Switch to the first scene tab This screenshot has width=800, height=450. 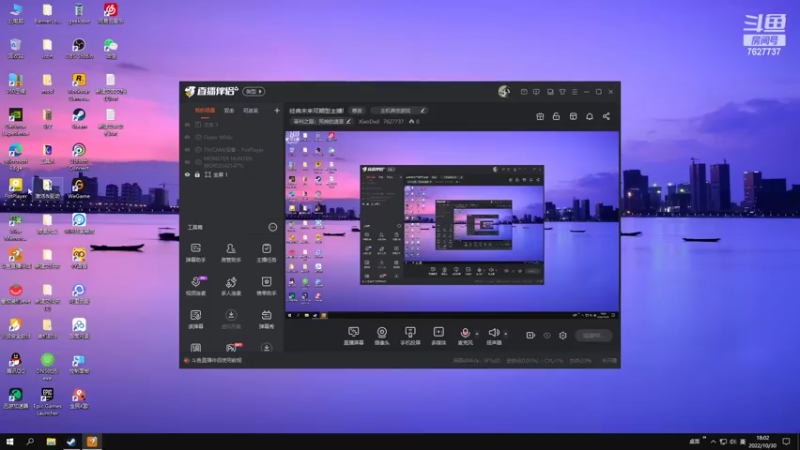tap(205, 111)
